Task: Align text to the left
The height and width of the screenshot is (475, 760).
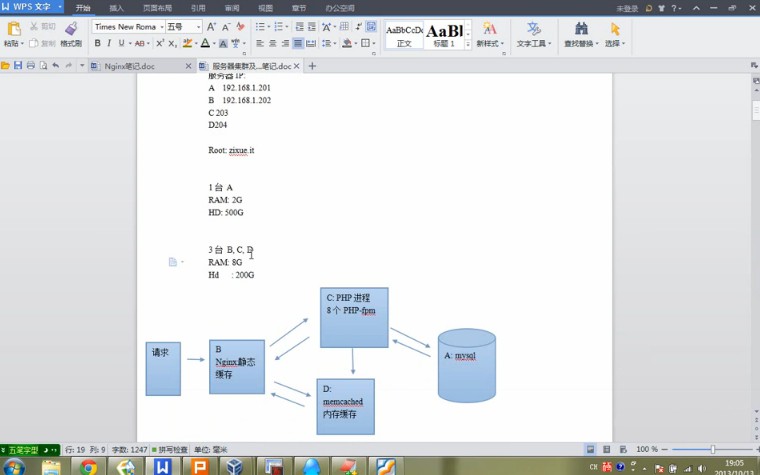Action: (260, 43)
